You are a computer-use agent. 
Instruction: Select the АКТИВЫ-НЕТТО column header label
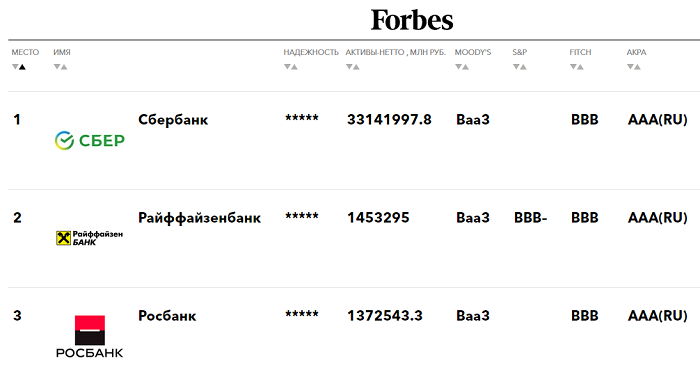[396, 52]
